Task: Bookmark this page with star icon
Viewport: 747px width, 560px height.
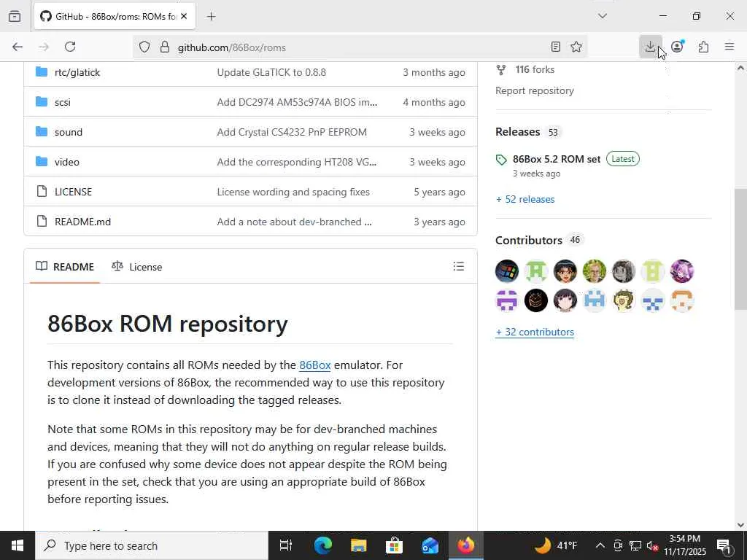Action: pos(576,47)
